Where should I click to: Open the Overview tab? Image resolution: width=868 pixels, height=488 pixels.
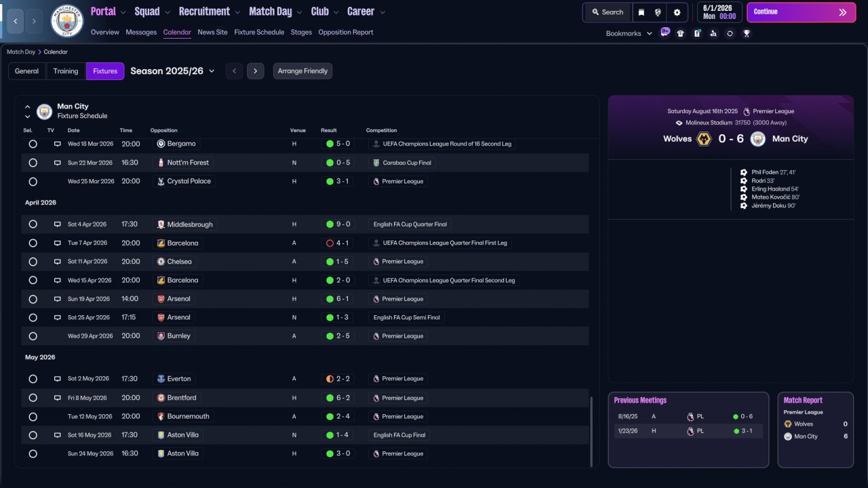pos(104,32)
